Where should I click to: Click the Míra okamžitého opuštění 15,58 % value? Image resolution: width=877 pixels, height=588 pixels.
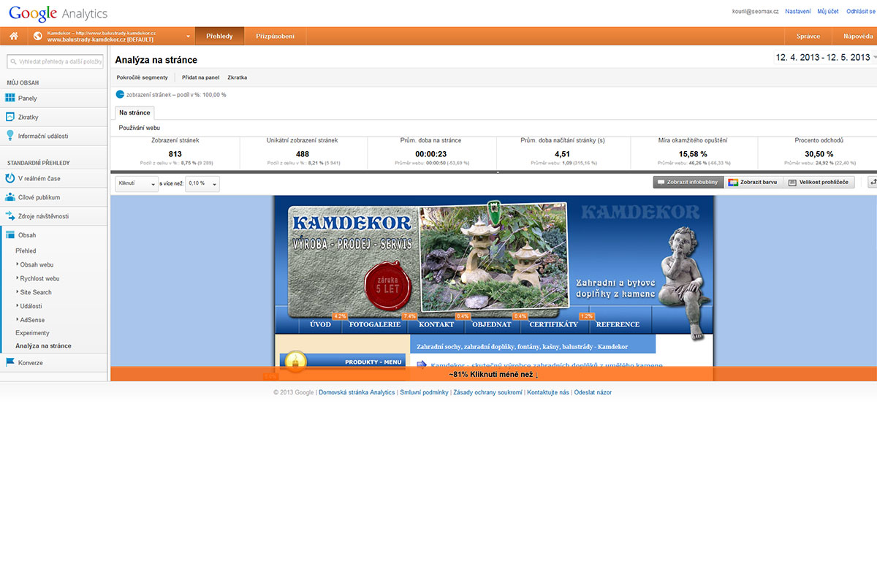693,154
